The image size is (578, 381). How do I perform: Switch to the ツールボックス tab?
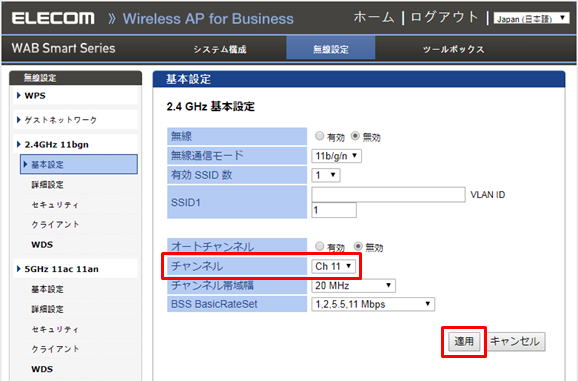pyautogui.click(x=453, y=49)
